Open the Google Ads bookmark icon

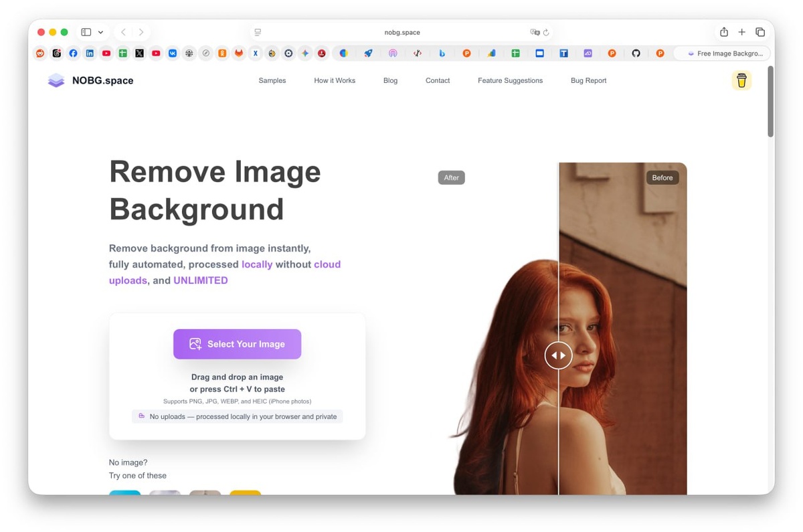[x=491, y=53]
